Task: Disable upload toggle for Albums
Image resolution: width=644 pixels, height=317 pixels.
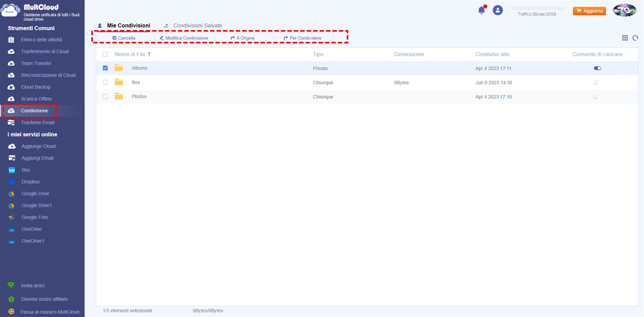Action: pos(597,69)
